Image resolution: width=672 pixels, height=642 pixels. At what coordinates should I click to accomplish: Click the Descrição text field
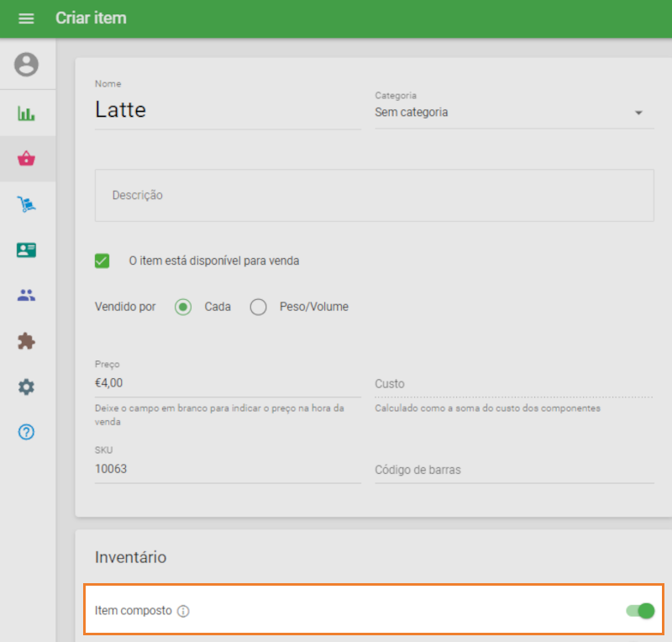374,195
